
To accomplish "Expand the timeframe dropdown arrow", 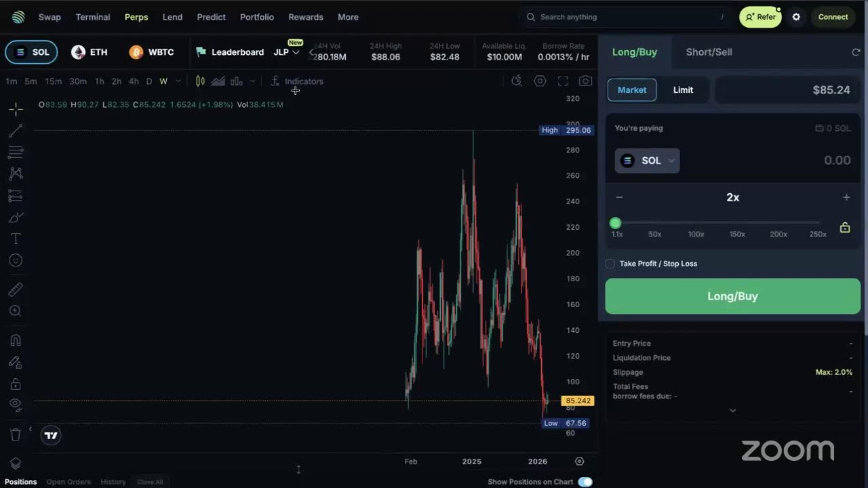I will point(178,81).
